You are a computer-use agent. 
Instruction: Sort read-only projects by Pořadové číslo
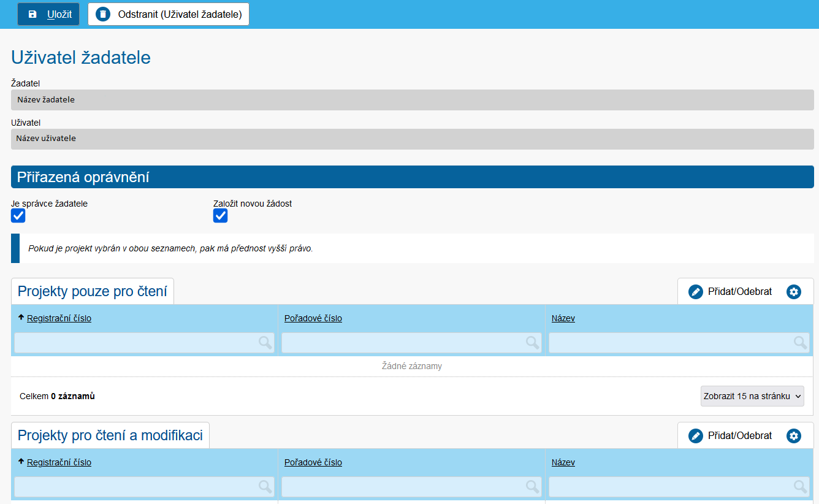pyautogui.click(x=313, y=318)
